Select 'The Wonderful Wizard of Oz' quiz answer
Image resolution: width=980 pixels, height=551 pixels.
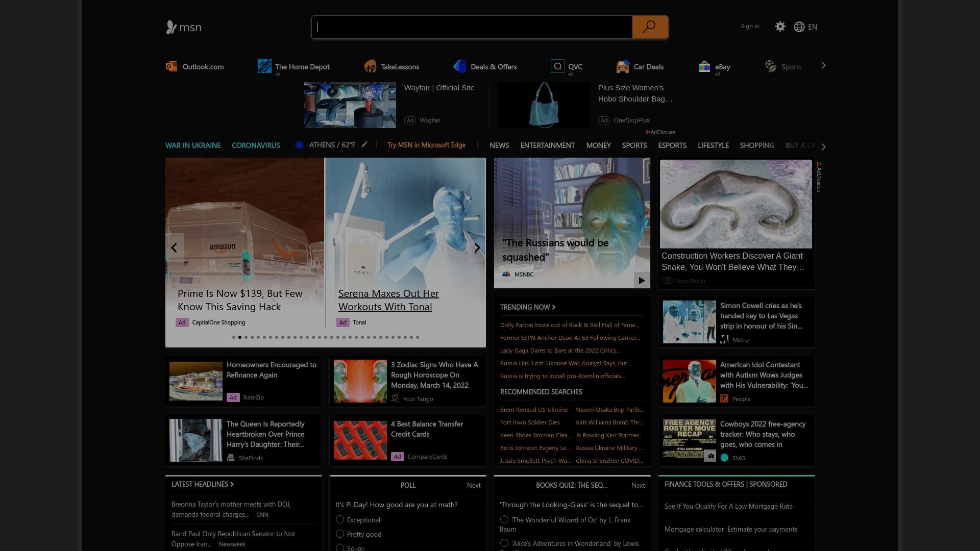504,519
